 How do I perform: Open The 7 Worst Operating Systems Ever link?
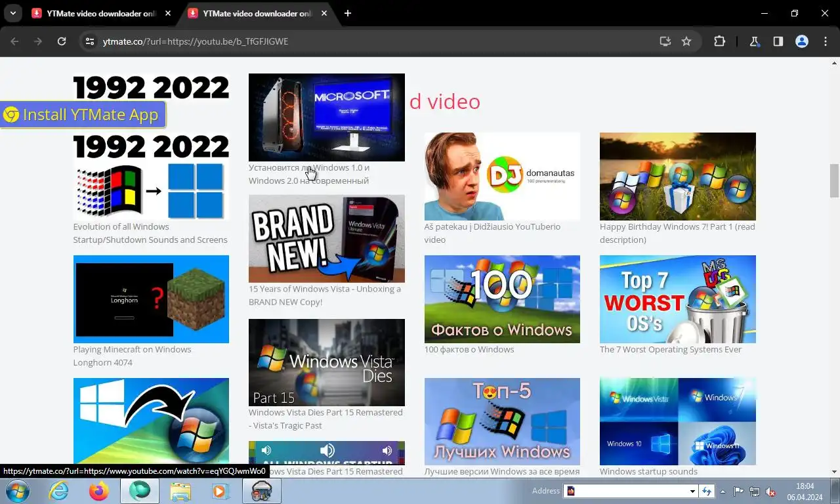click(x=671, y=349)
